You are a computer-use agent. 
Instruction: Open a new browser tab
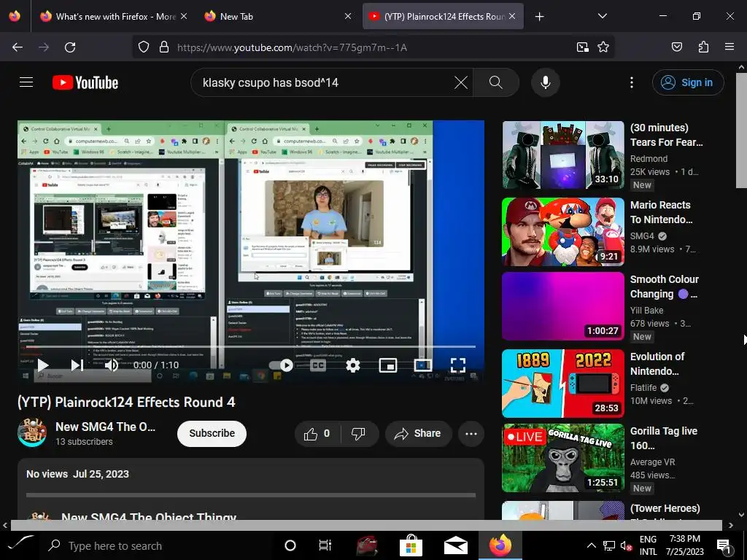pyautogui.click(x=539, y=17)
